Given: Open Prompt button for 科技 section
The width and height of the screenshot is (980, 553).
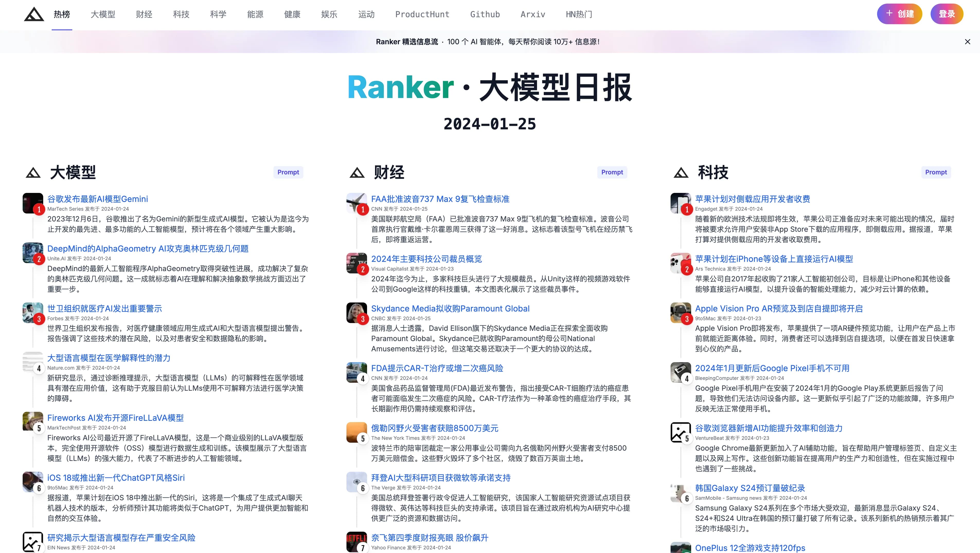Looking at the screenshot, I should point(936,172).
